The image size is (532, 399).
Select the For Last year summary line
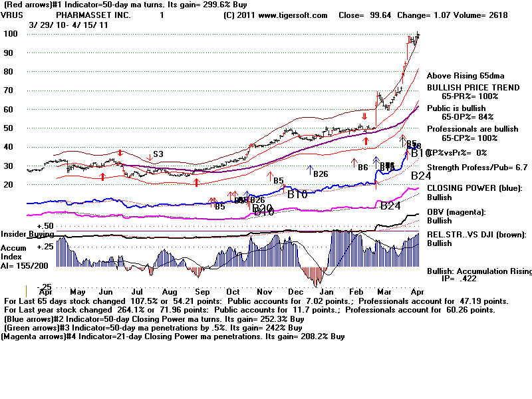click(250, 310)
